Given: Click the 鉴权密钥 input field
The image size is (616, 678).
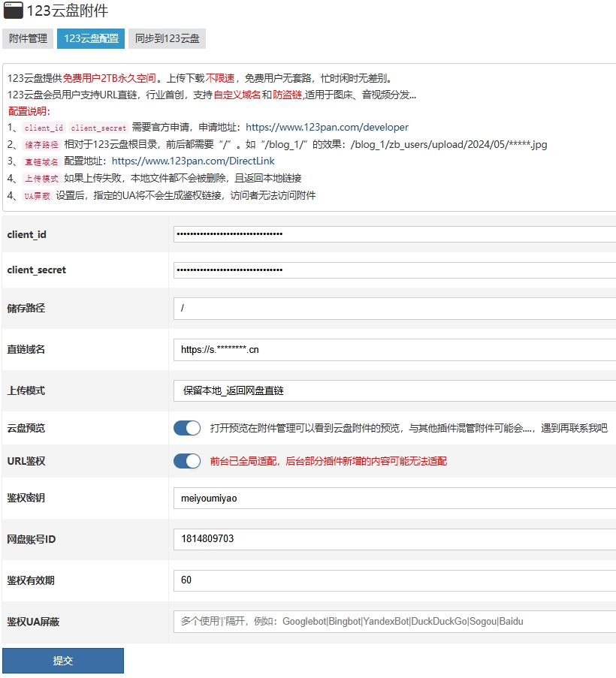Looking at the screenshot, I should (394, 498).
